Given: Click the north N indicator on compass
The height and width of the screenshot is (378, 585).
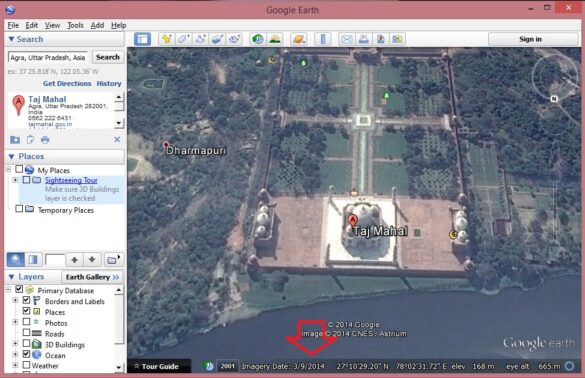Looking at the screenshot, I should (554, 99).
